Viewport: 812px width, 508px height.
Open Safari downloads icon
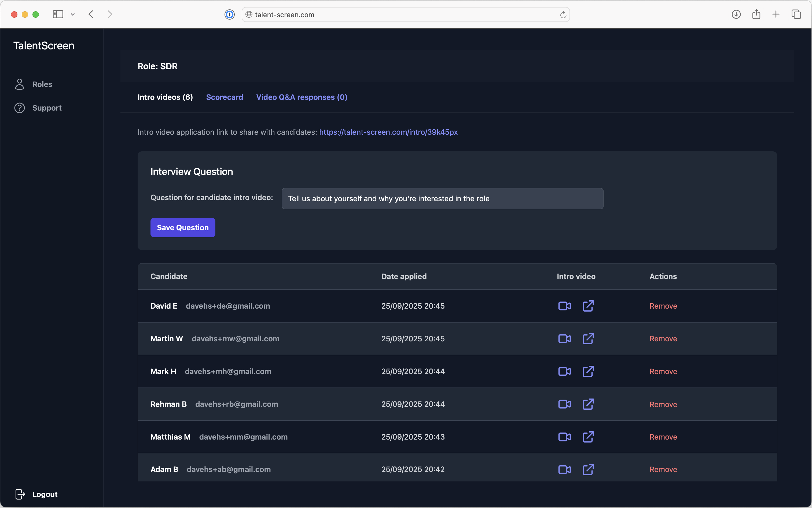click(736, 14)
